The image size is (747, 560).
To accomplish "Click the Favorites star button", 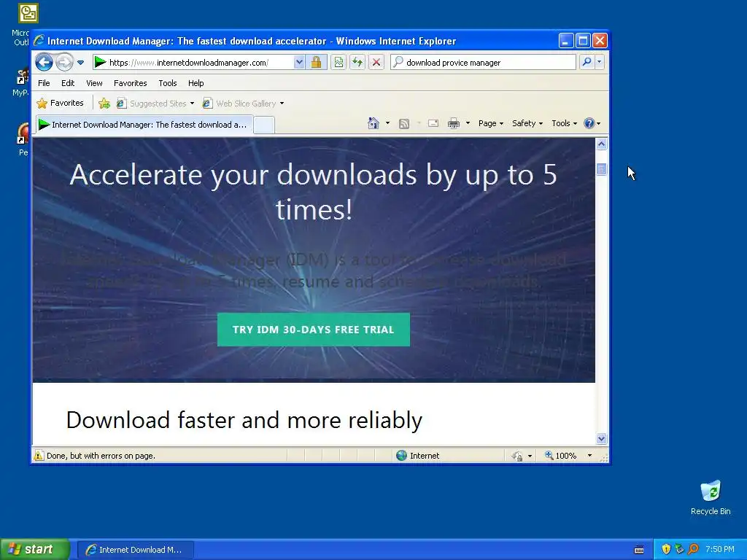I will click(x=60, y=103).
